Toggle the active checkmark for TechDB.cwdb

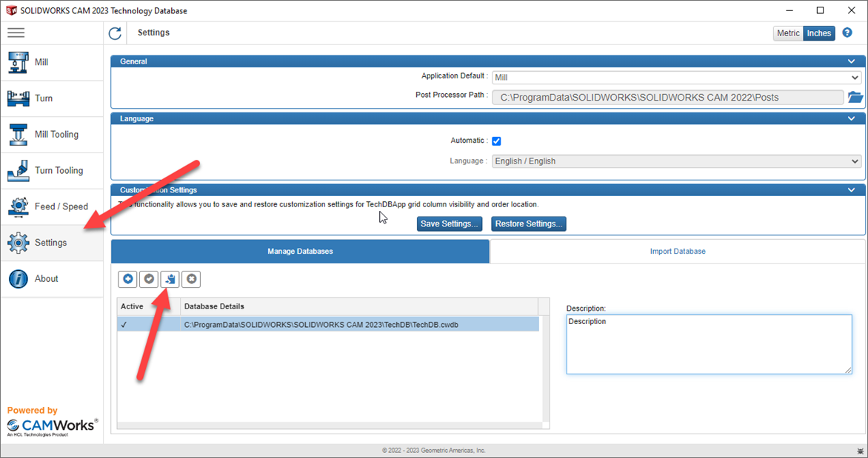point(124,324)
